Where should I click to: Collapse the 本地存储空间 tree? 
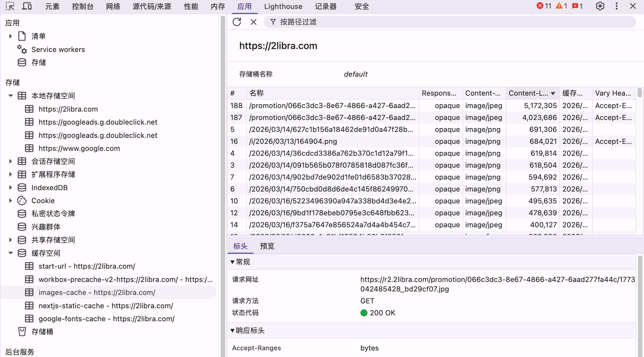pyautogui.click(x=11, y=96)
